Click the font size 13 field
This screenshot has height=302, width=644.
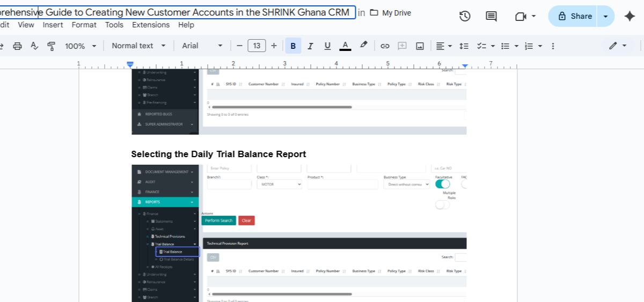point(257,46)
